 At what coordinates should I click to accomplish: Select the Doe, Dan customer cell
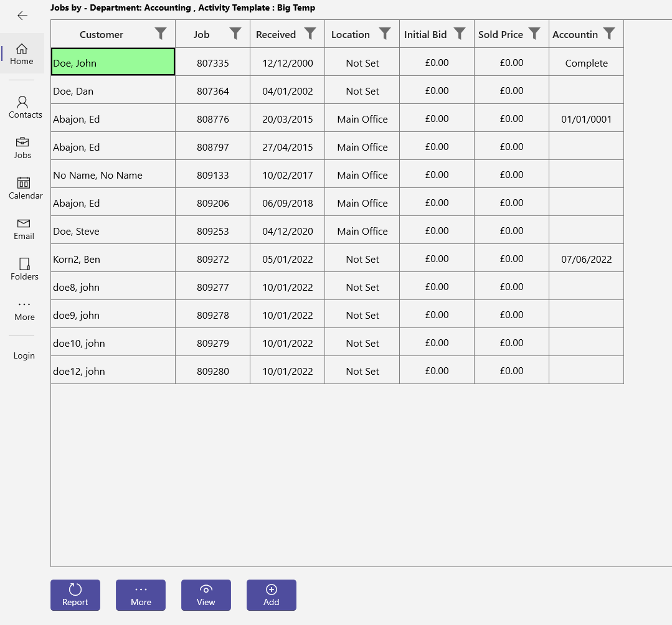point(113,90)
